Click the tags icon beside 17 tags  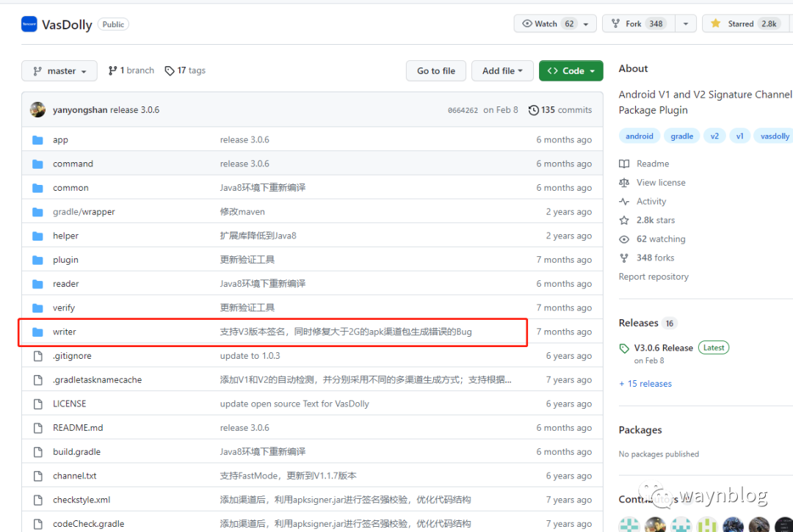coord(170,70)
